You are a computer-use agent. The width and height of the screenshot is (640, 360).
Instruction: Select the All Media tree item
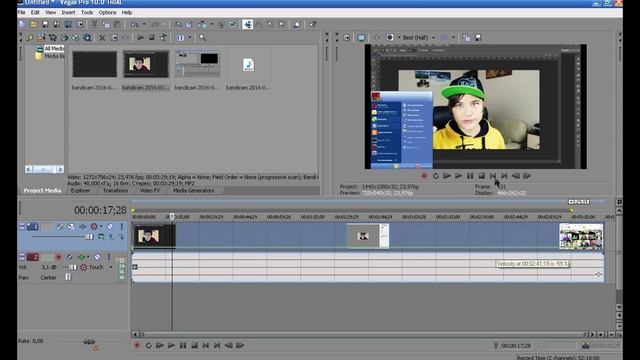pyautogui.click(x=54, y=49)
